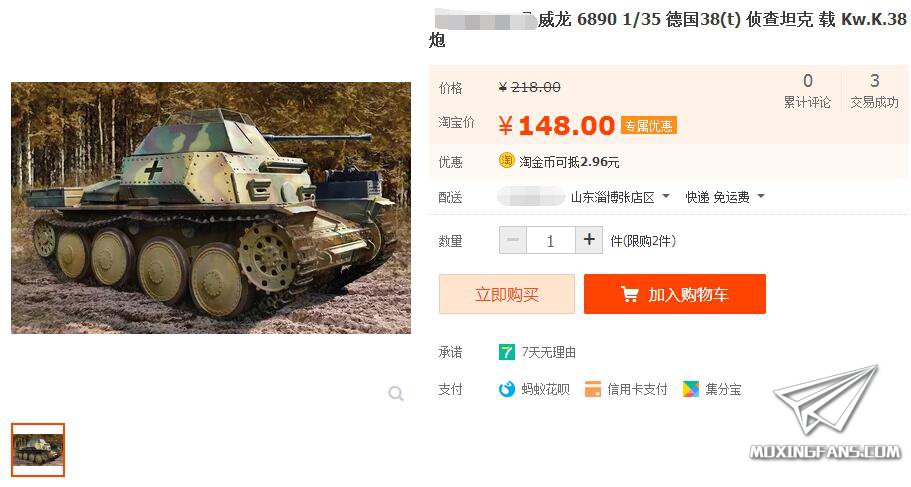This screenshot has width=911, height=487.
Task: Click the paper plane Moxingfans logo
Action: [x=826, y=412]
